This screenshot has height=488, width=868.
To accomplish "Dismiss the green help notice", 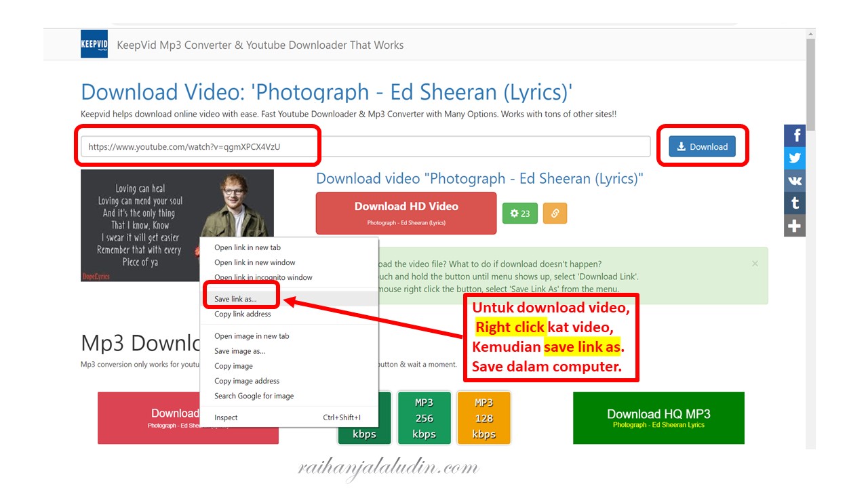I will click(755, 264).
